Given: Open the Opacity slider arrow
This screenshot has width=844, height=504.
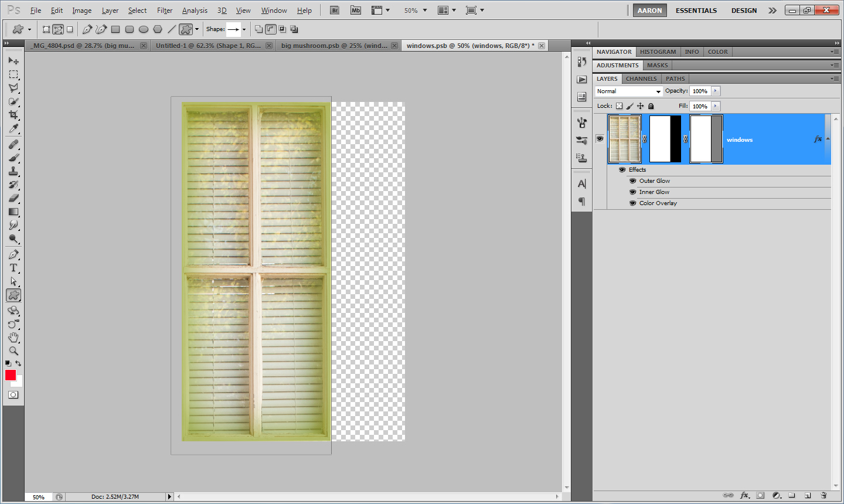Looking at the screenshot, I should (x=715, y=91).
